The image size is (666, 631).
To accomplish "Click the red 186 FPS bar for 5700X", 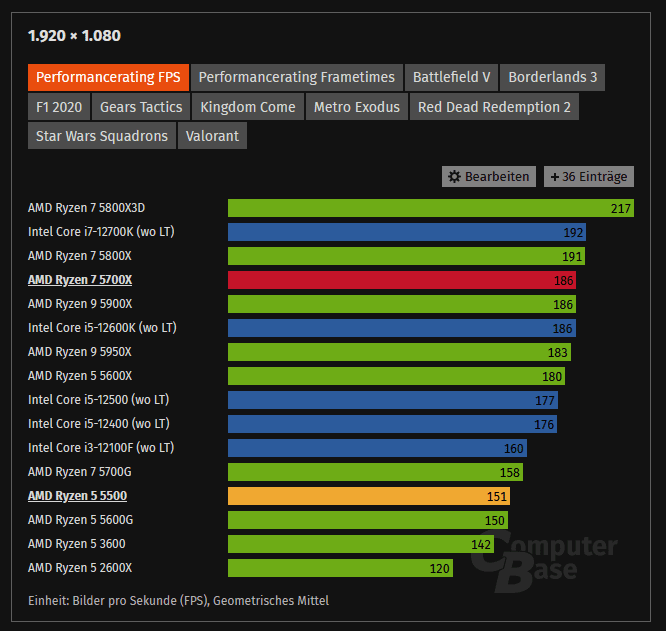I will pos(402,280).
